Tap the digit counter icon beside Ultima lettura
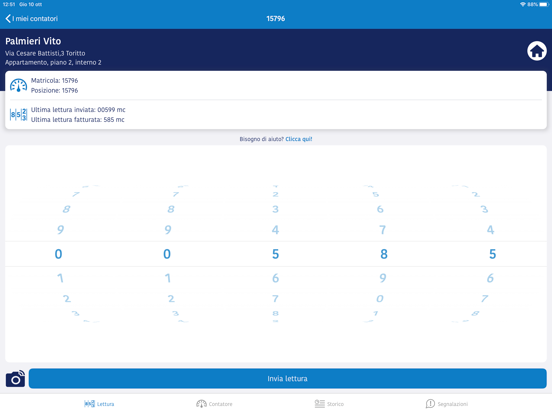The width and height of the screenshot is (552, 414). coord(18,114)
